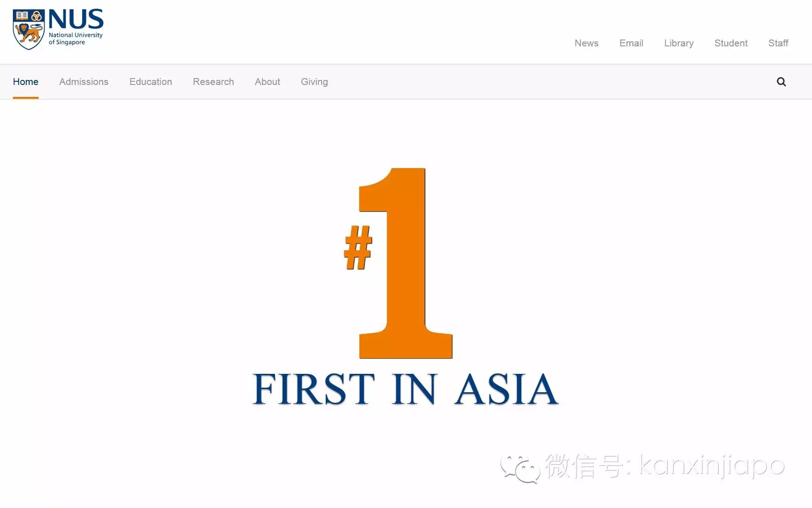Visit the News link
Image resolution: width=812 pixels, height=508 pixels.
pos(586,43)
